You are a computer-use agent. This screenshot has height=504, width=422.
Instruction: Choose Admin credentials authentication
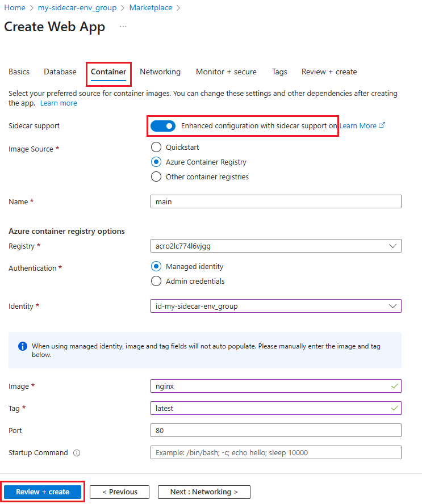pos(156,281)
